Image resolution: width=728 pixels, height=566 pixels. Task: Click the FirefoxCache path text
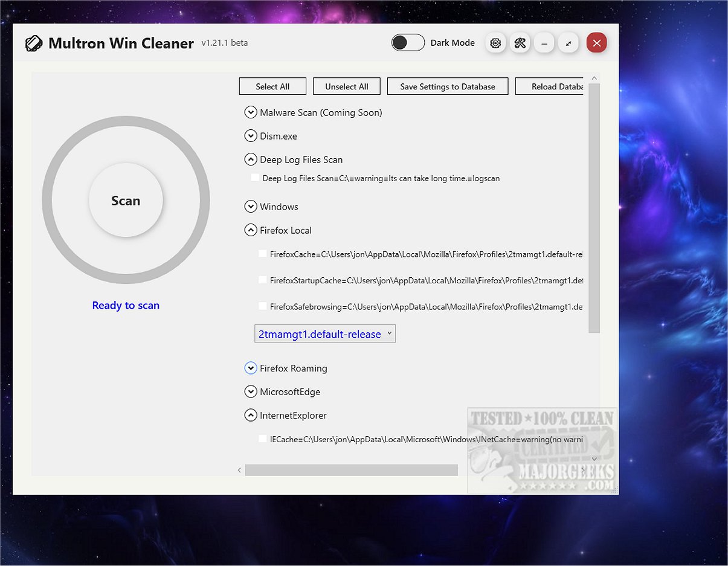(x=427, y=254)
